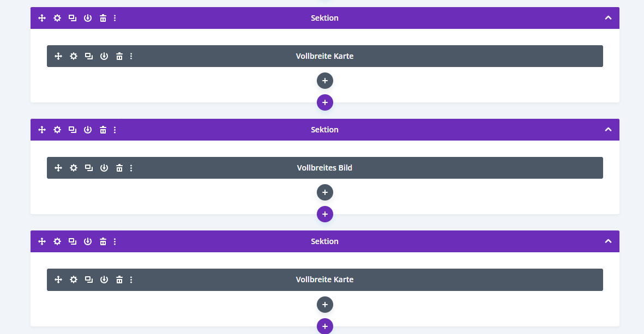Screen dimensions: 644x334
Task: Click move handle of the Vollbreites Bild module
Action: [58, 168]
